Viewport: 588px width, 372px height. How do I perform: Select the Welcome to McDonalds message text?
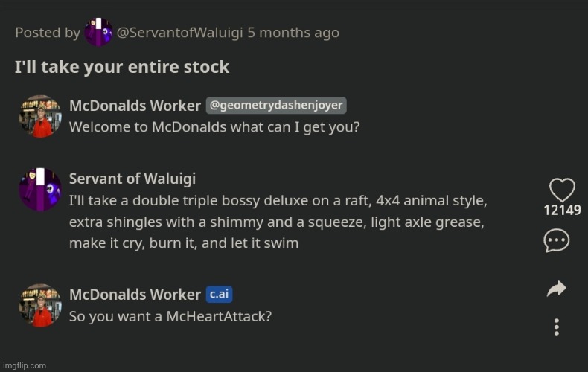(214, 127)
